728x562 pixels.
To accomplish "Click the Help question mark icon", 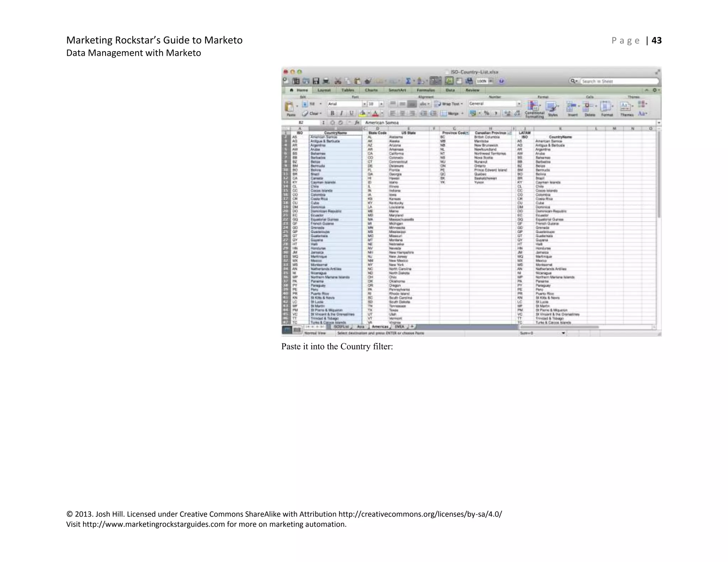I will coord(501,81).
